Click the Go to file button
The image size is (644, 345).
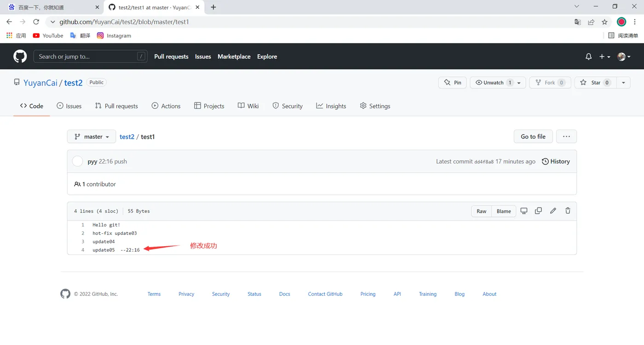point(533,136)
